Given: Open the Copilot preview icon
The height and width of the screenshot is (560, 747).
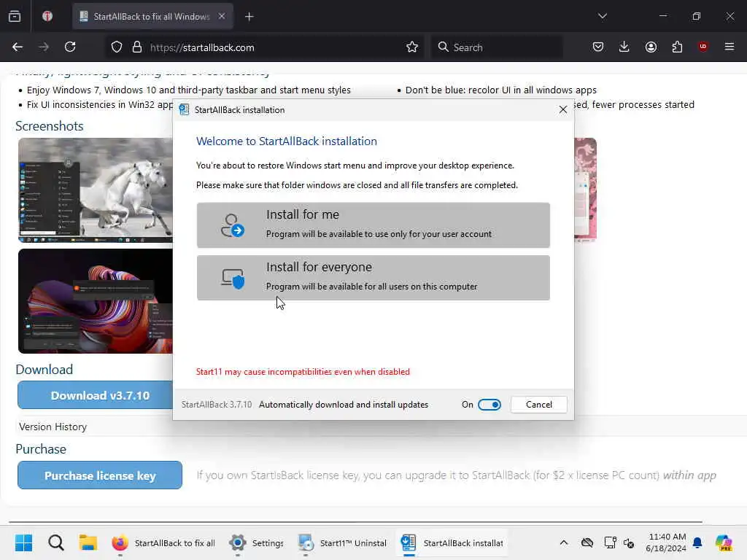Looking at the screenshot, I should click(724, 542).
